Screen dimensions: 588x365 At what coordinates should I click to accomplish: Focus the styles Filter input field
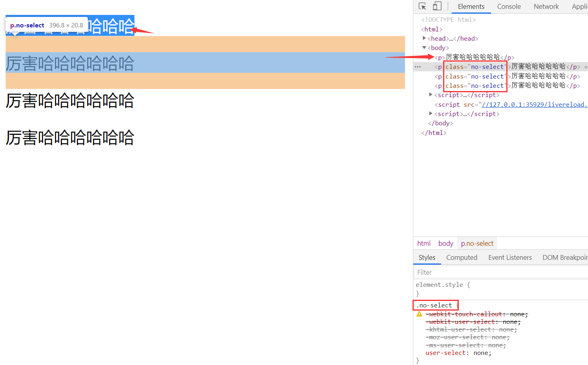(x=501, y=272)
